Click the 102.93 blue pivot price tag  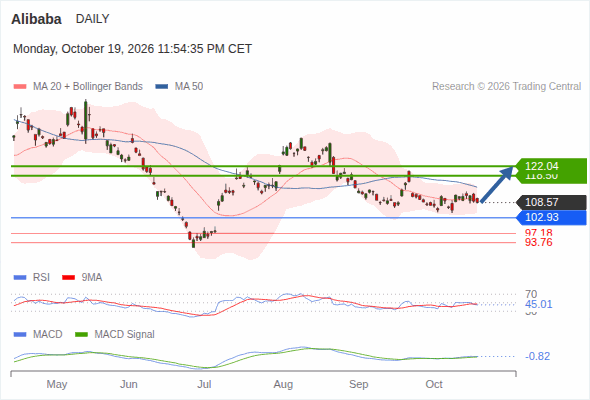(551, 217)
